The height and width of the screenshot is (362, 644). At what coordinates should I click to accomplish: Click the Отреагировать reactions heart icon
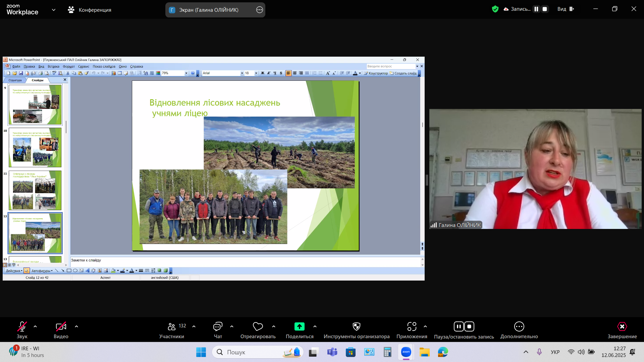[x=258, y=326]
